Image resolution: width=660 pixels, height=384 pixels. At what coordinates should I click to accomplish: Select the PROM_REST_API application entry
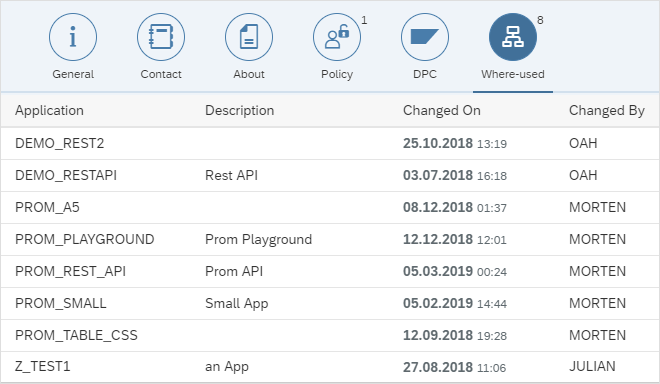[70, 271]
